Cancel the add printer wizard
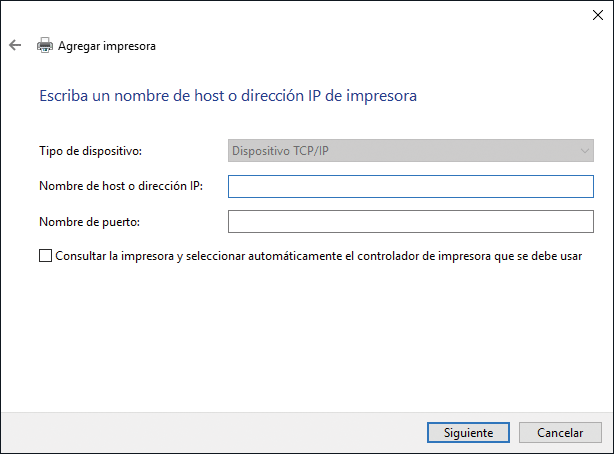This screenshot has height=454, width=614. (560, 433)
